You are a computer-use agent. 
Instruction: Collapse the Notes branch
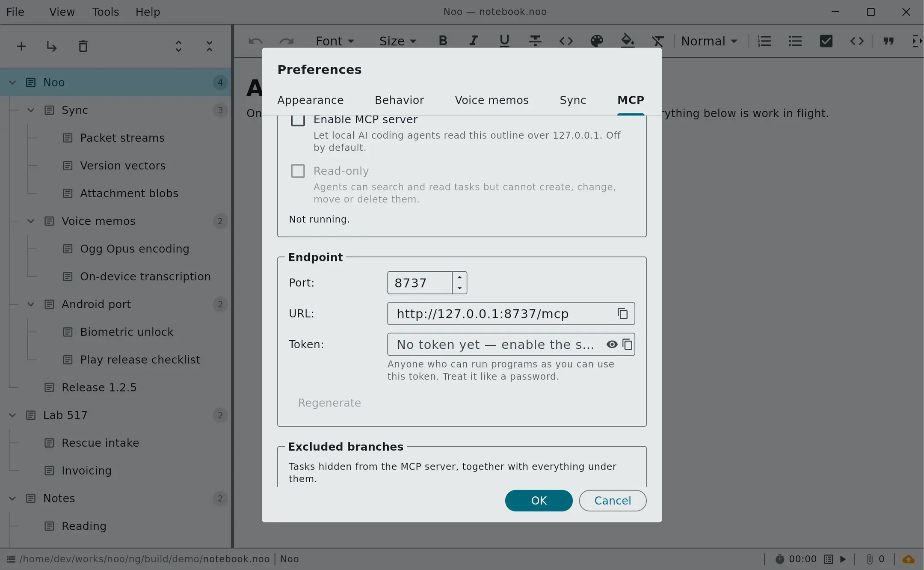12,498
